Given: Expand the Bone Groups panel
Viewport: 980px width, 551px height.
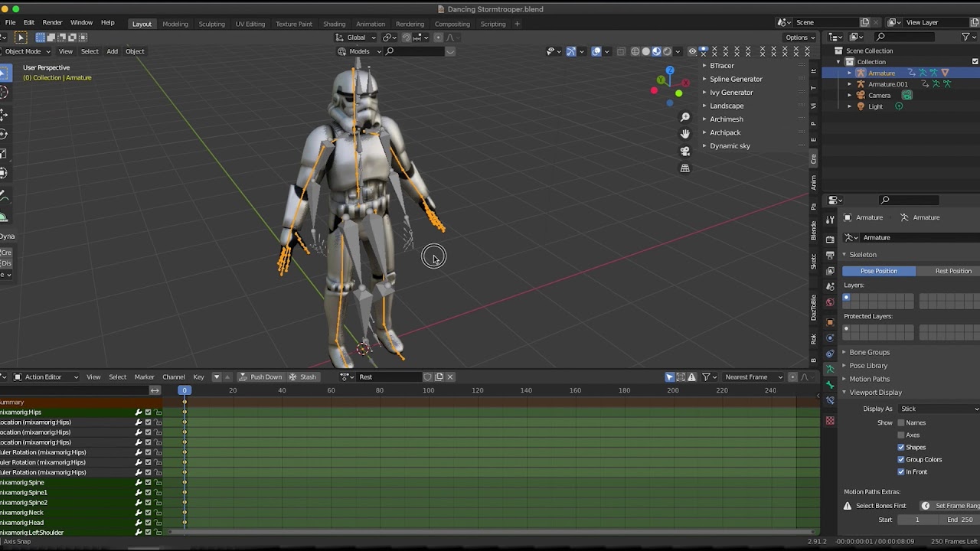Looking at the screenshot, I should pyautogui.click(x=868, y=352).
